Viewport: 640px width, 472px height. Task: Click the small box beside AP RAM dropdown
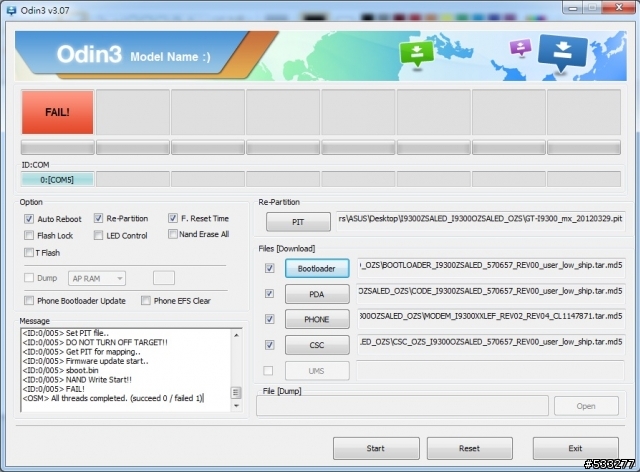tap(164, 278)
